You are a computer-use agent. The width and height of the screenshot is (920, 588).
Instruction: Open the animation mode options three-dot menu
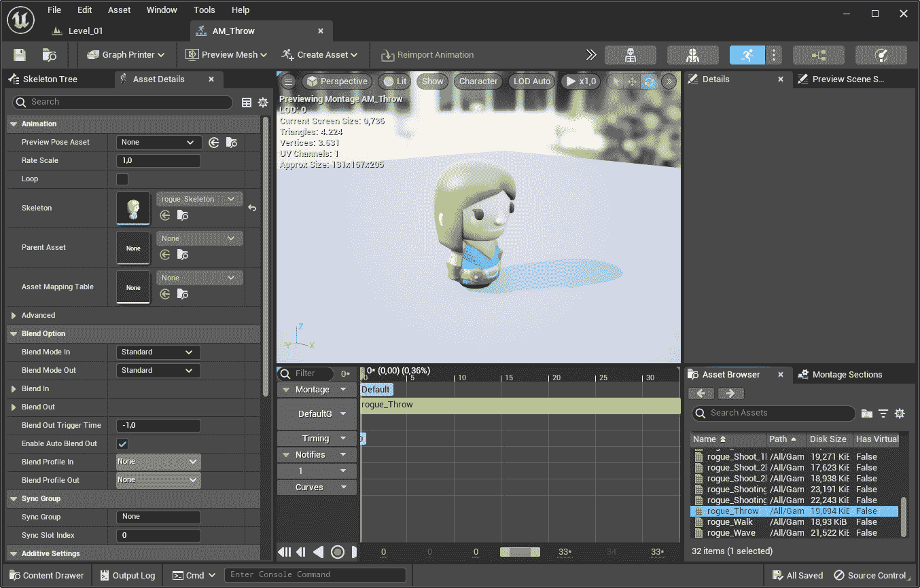click(774, 55)
